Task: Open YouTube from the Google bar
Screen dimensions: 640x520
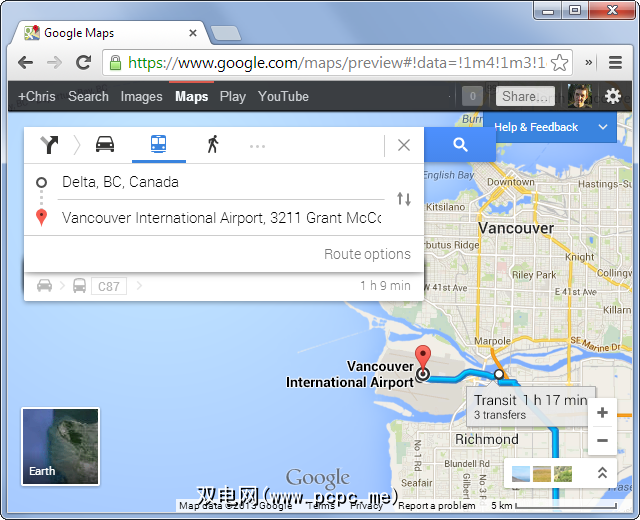Action: [283, 96]
